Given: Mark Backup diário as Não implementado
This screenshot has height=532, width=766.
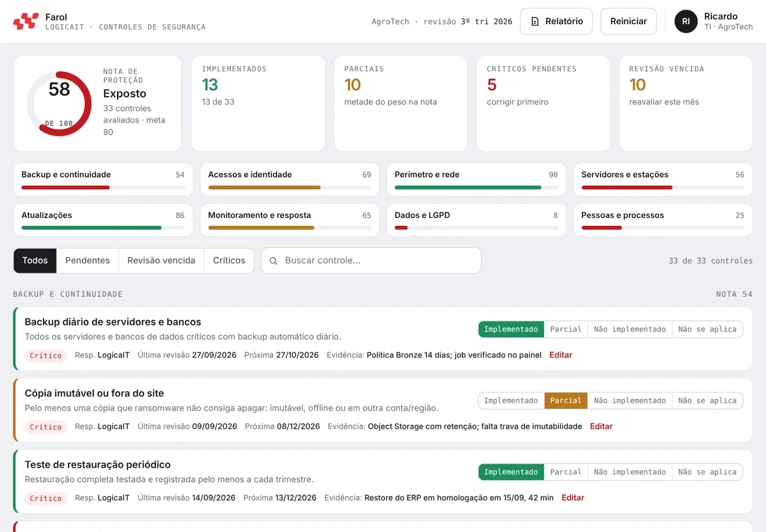Looking at the screenshot, I should [630, 330].
